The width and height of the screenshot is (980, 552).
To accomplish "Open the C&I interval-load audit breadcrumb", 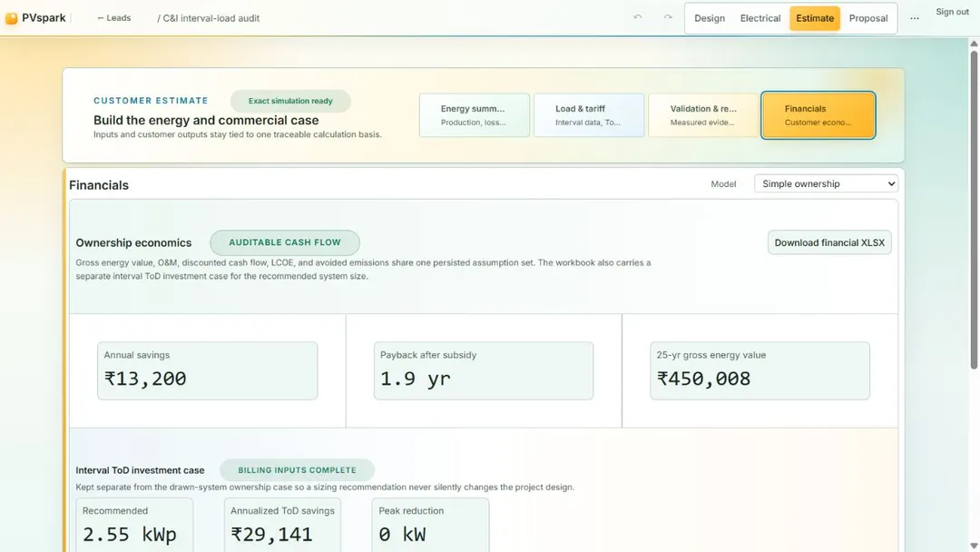I will pyautogui.click(x=208, y=18).
